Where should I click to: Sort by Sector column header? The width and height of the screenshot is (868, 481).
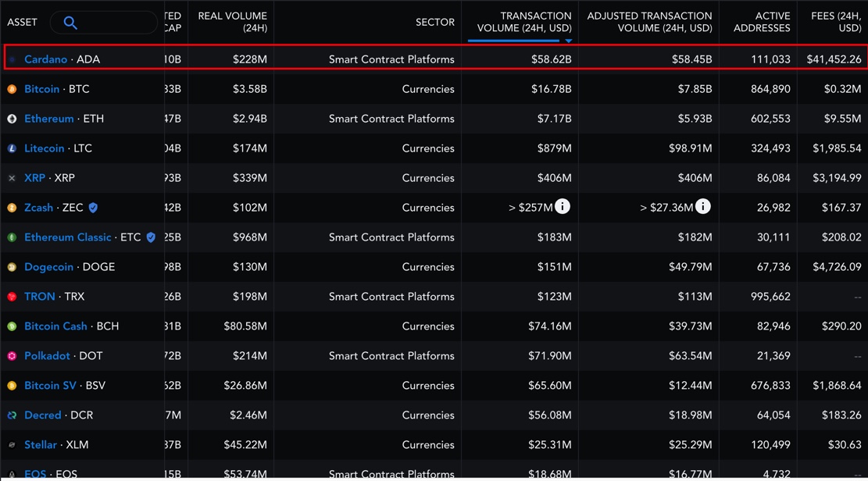point(435,22)
